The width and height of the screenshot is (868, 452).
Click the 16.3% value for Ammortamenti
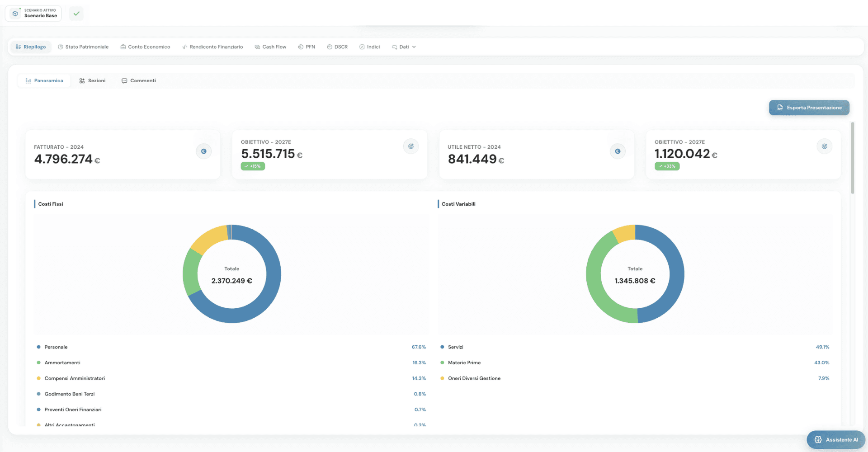(x=419, y=363)
